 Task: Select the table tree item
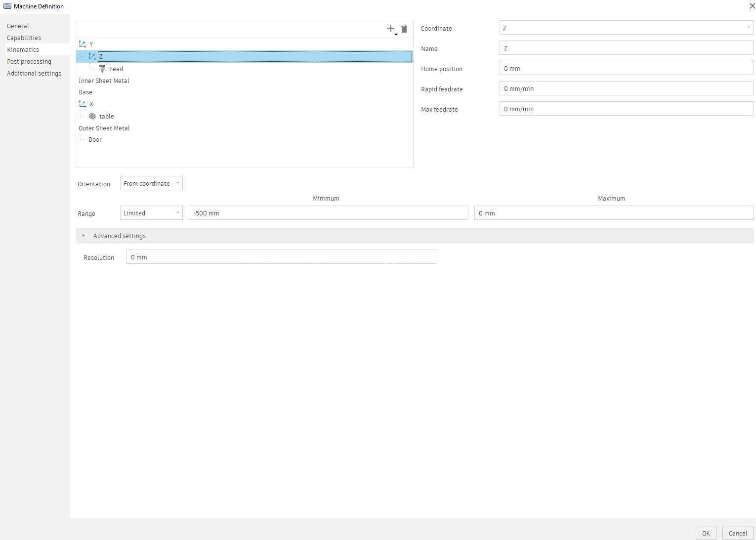tap(107, 117)
